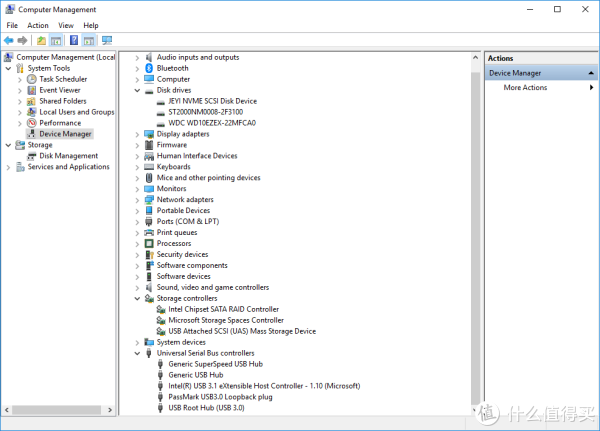This screenshot has width=600, height=431.
Task: Collapse the Disk drives category
Action: [x=137, y=90]
